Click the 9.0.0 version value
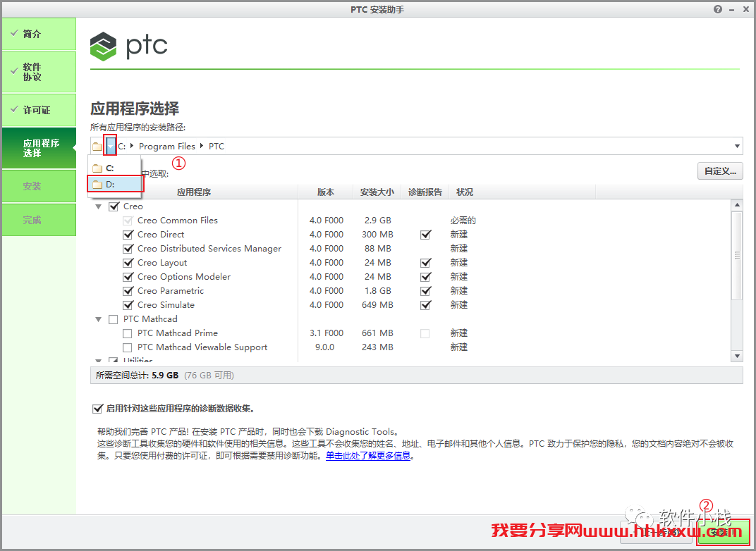 click(324, 347)
